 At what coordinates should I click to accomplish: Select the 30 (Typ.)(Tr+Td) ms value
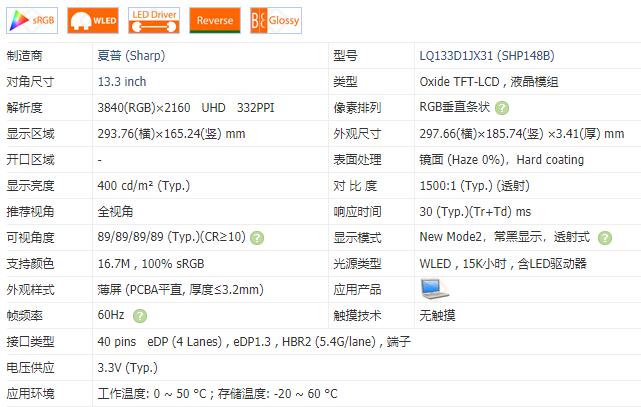click(475, 212)
